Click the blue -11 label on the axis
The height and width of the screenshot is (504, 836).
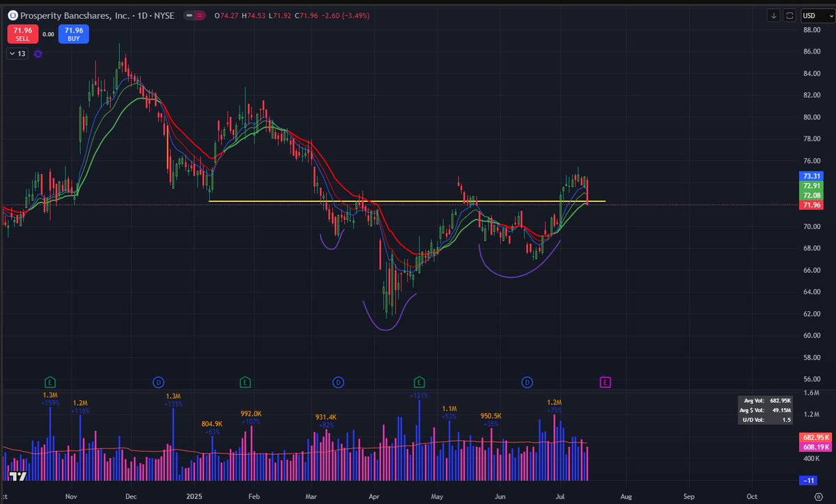[x=809, y=480]
